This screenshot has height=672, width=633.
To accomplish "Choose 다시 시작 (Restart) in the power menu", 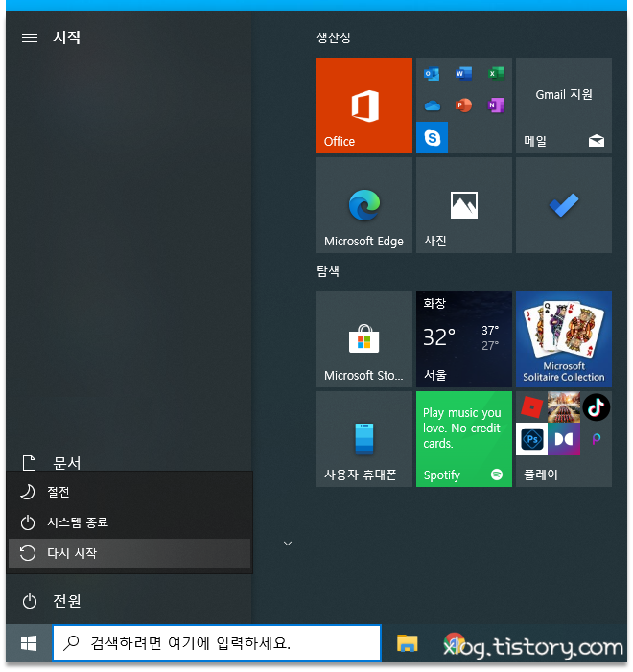I will [x=129, y=553].
